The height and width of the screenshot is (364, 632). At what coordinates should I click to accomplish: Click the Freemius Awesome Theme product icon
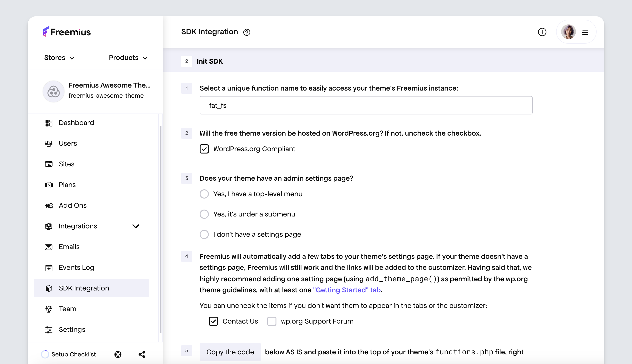[54, 91]
